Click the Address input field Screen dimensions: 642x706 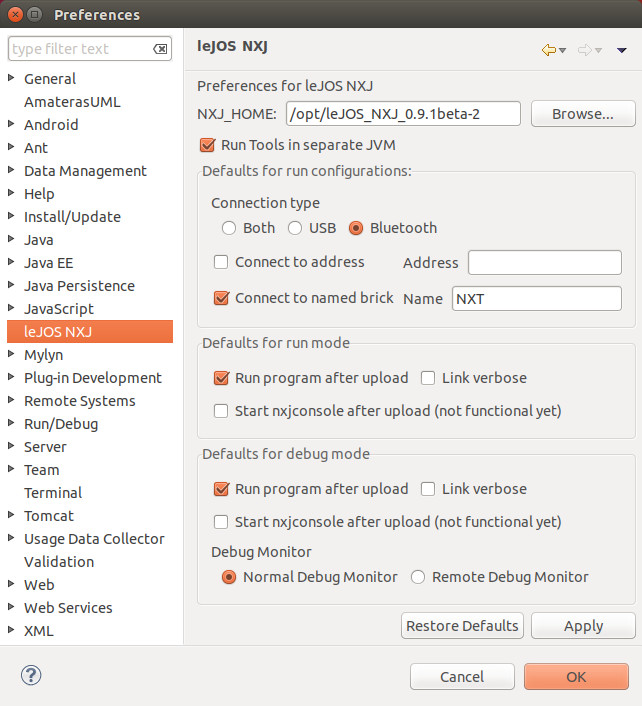pyautogui.click(x=545, y=262)
